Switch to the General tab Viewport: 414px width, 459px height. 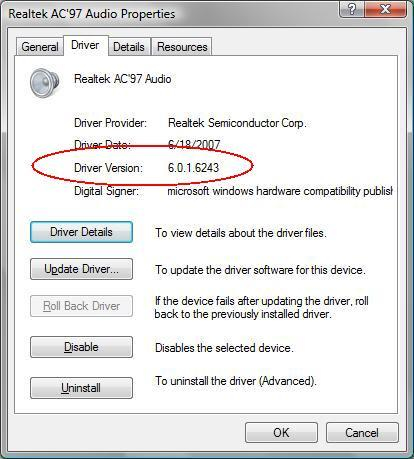pyautogui.click(x=40, y=47)
